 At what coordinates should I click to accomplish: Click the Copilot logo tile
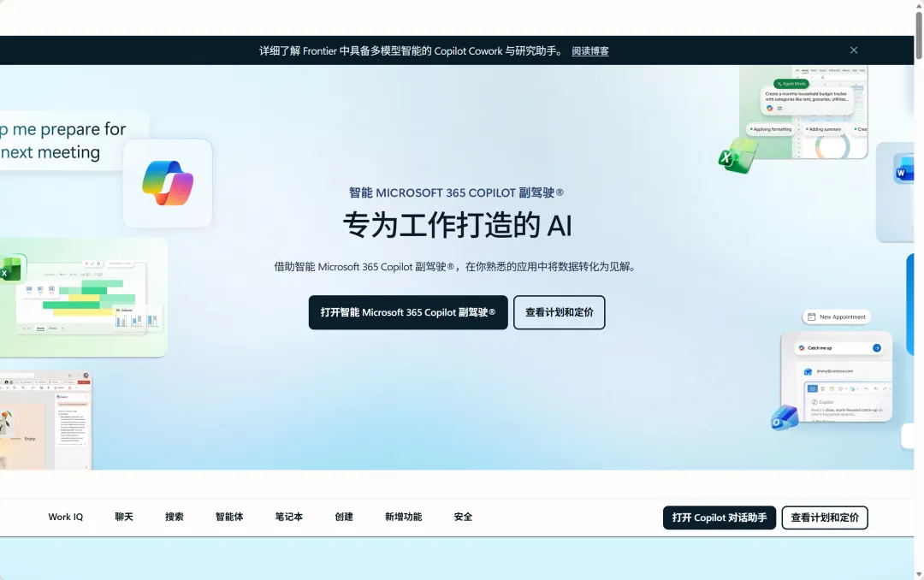point(168,183)
